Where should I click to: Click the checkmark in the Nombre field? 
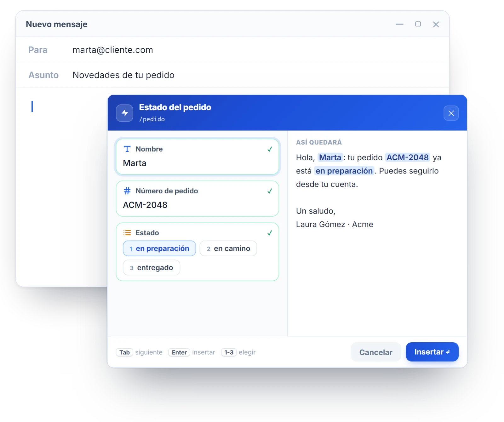tap(270, 149)
